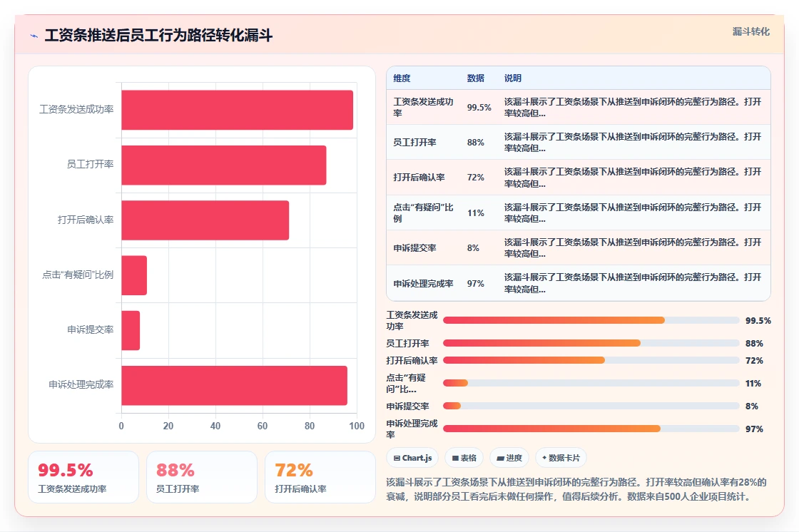This screenshot has width=799, height=532.
Task: Click the 说明 column header
Action: point(513,78)
